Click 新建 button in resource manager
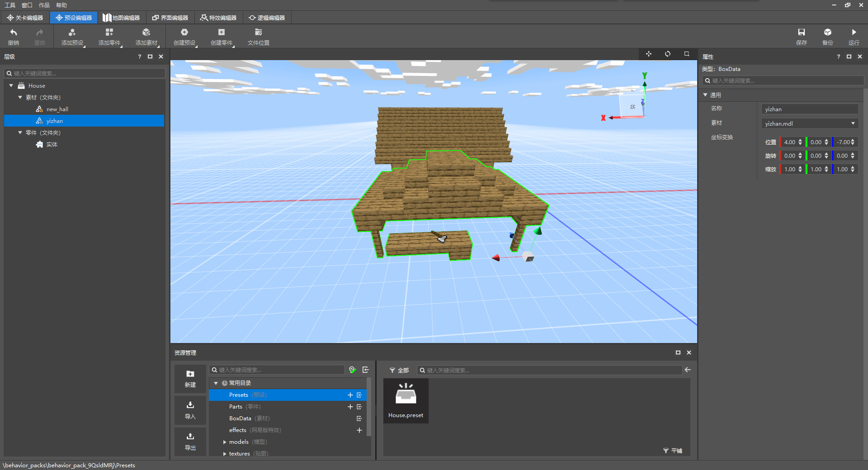The height and width of the screenshot is (470, 868). [x=190, y=379]
